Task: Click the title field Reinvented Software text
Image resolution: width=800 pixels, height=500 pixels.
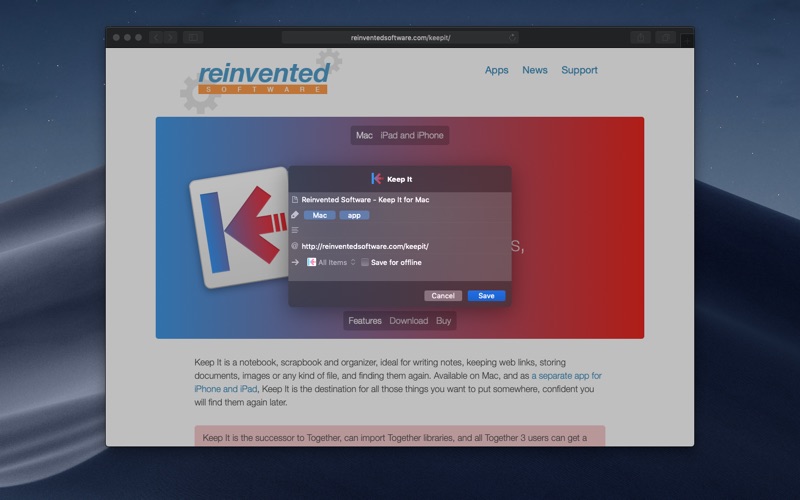Action: [365, 199]
